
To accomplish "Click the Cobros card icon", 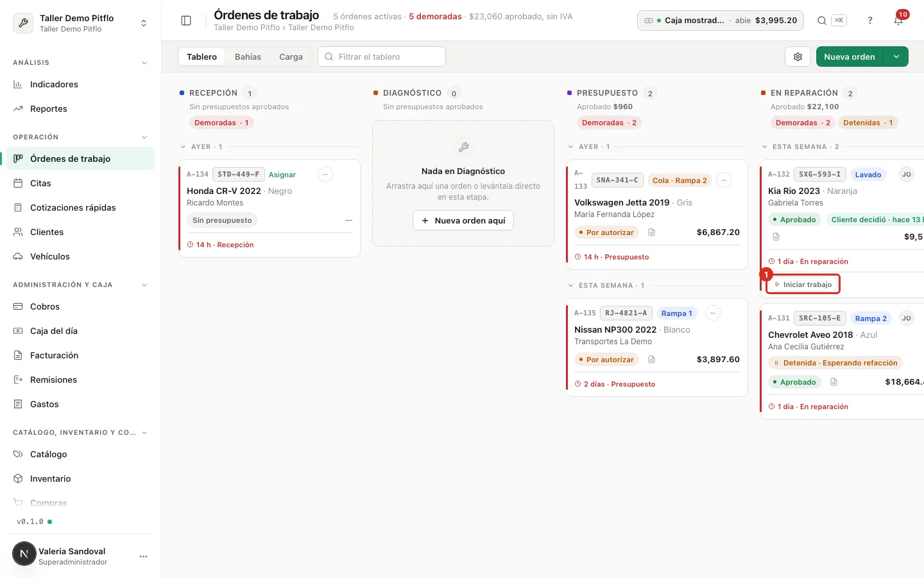I will pyautogui.click(x=18, y=306).
